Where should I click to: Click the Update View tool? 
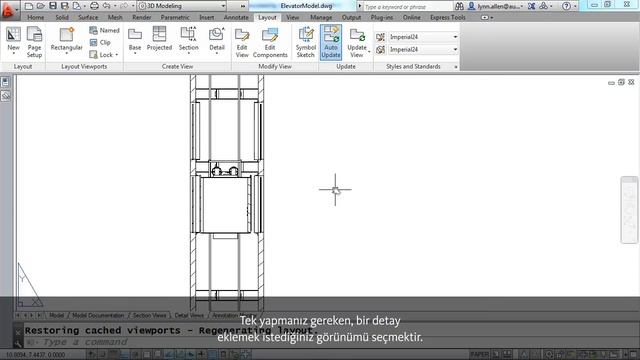pyautogui.click(x=357, y=42)
